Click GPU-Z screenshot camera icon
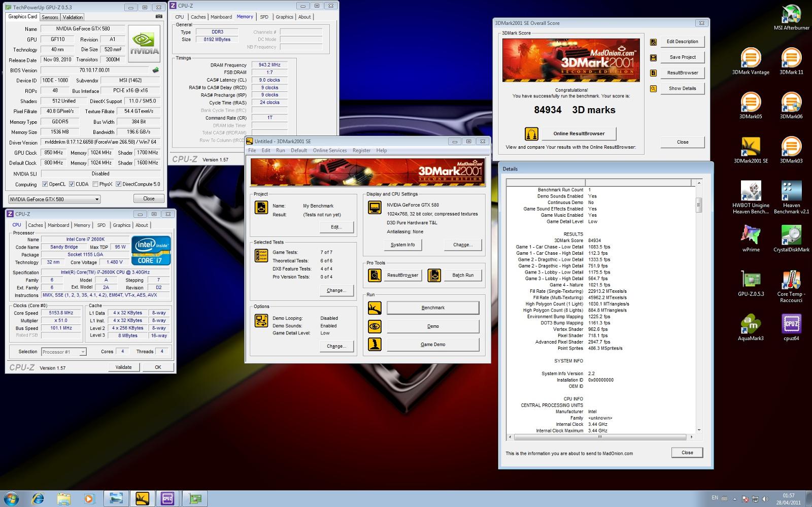Image resolution: width=812 pixels, height=507 pixels. tap(159, 17)
